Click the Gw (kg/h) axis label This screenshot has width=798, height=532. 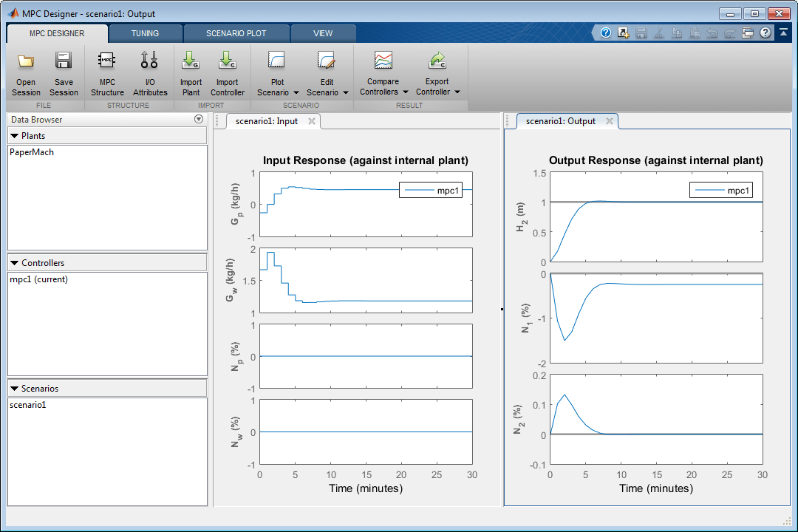(231, 280)
